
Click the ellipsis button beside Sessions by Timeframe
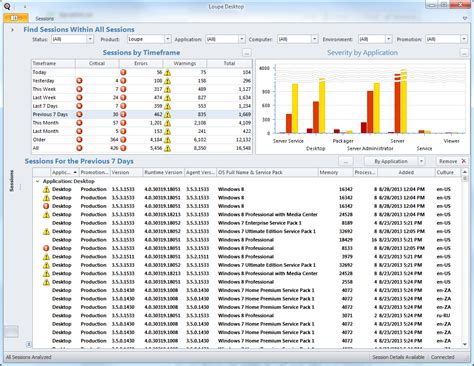click(x=247, y=53)
